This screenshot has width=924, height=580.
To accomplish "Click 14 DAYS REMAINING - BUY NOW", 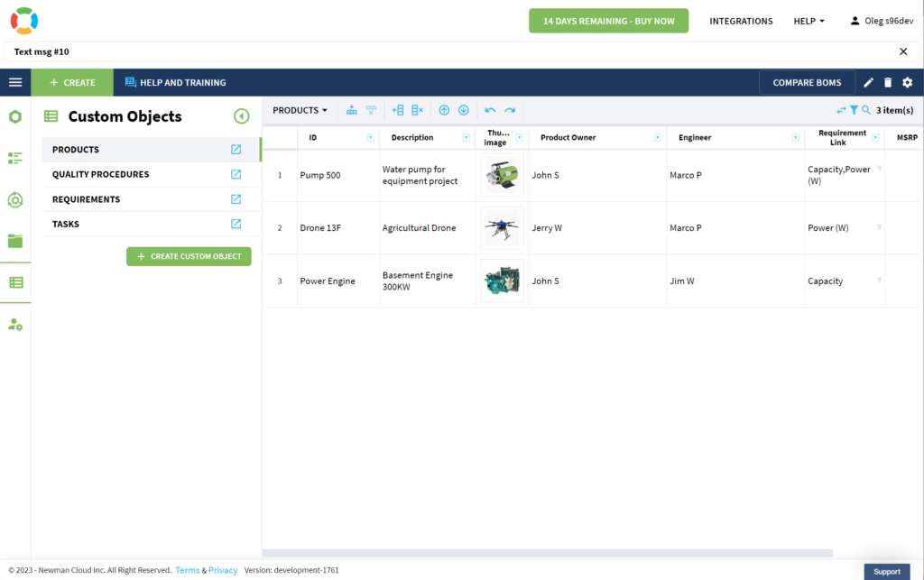I will tap(609, 21).
